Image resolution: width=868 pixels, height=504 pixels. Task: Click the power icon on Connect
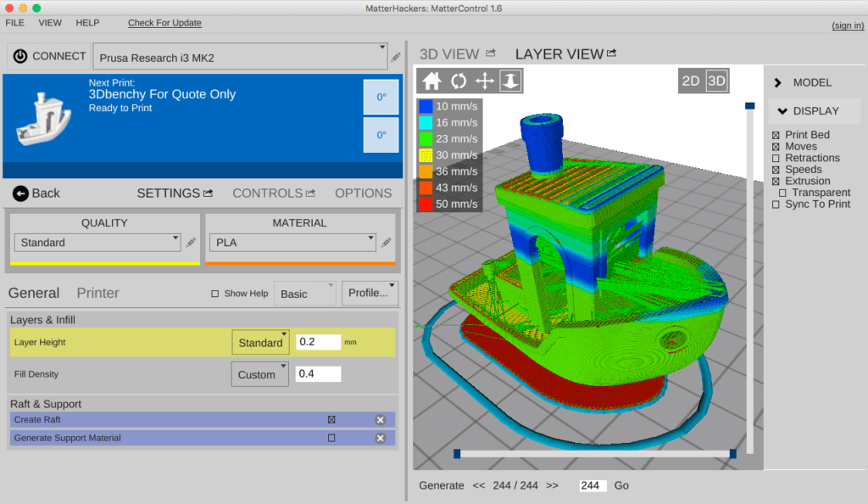coord(20,57)
